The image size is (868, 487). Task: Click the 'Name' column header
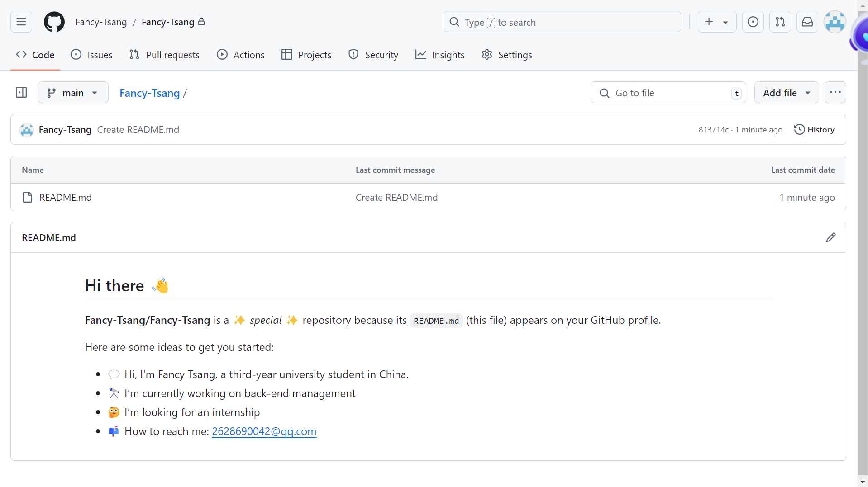tap(33, 170)
